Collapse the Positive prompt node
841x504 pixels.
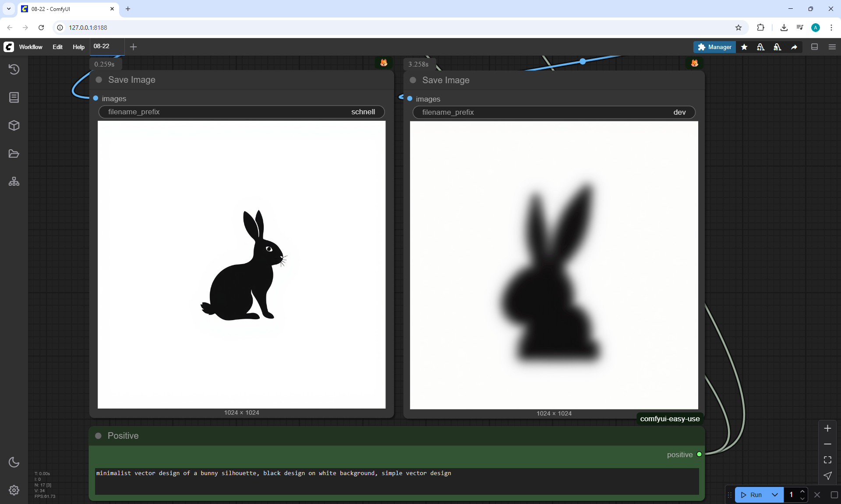(x=99, y=436)
